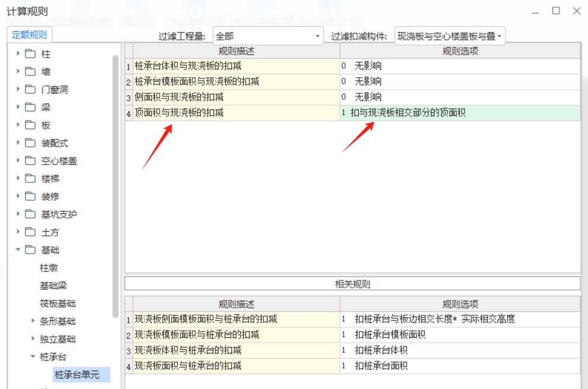Click the tree panel vertical scrollbar
Screen dimensions: 588x389
pos(116,186)
